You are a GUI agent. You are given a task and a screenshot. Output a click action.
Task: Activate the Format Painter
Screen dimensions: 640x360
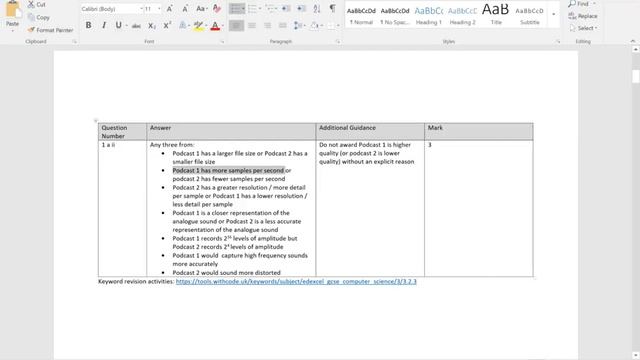pos(50,30)
